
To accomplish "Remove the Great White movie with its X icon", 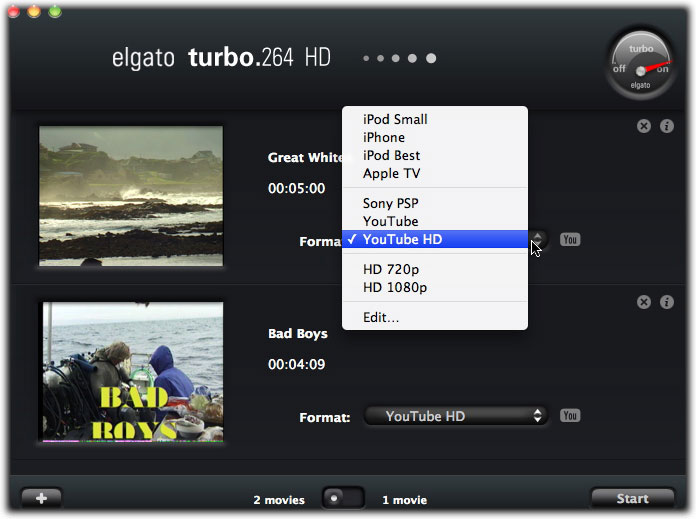I will click(644, 126).
